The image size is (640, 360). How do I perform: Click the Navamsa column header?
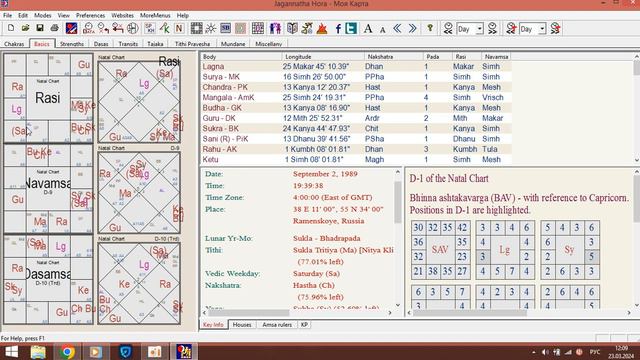[x=496, y=57]
